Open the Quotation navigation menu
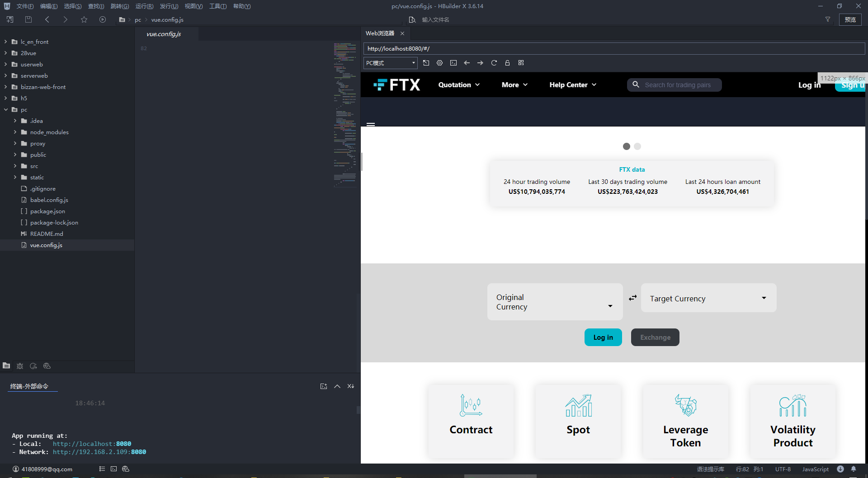 tap(459, 84)
